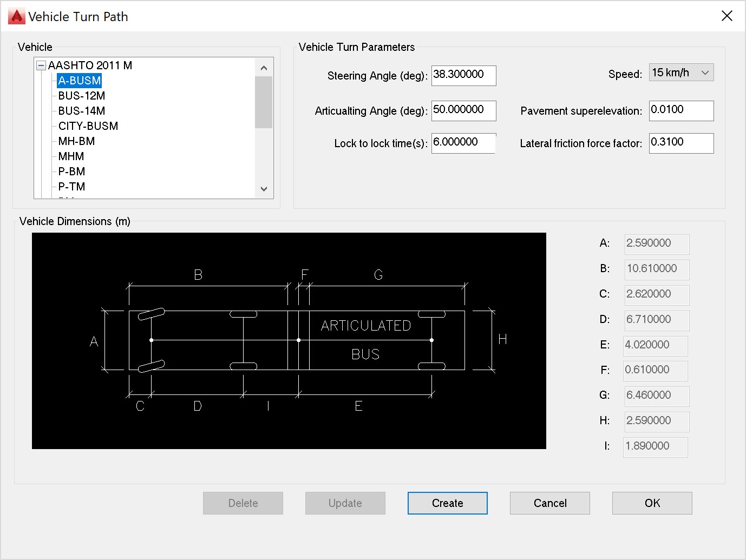Select the CITY-BUSM vehicle
Viewport: 746px width, 560px height.
pos(88,126)
